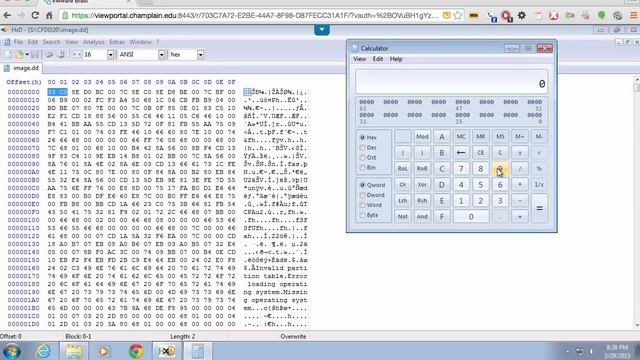Click calculator Xor button
640x360 pixels.
point(422,184)
